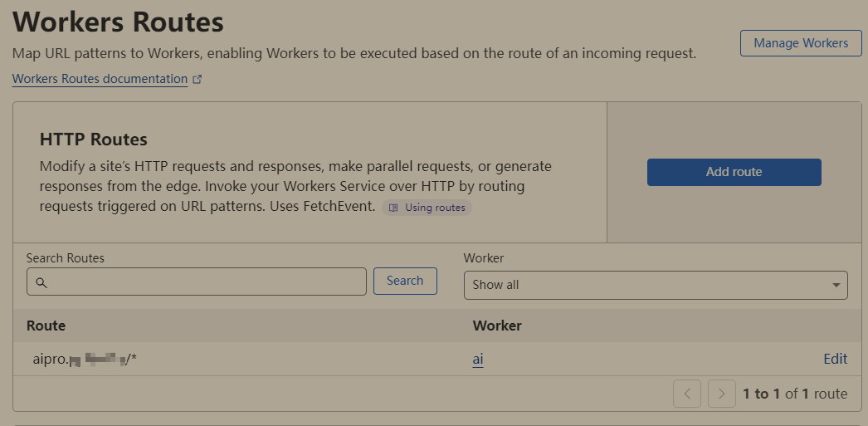
Task: Click the book icon in Using routes
Action: [x=393, y=208]
